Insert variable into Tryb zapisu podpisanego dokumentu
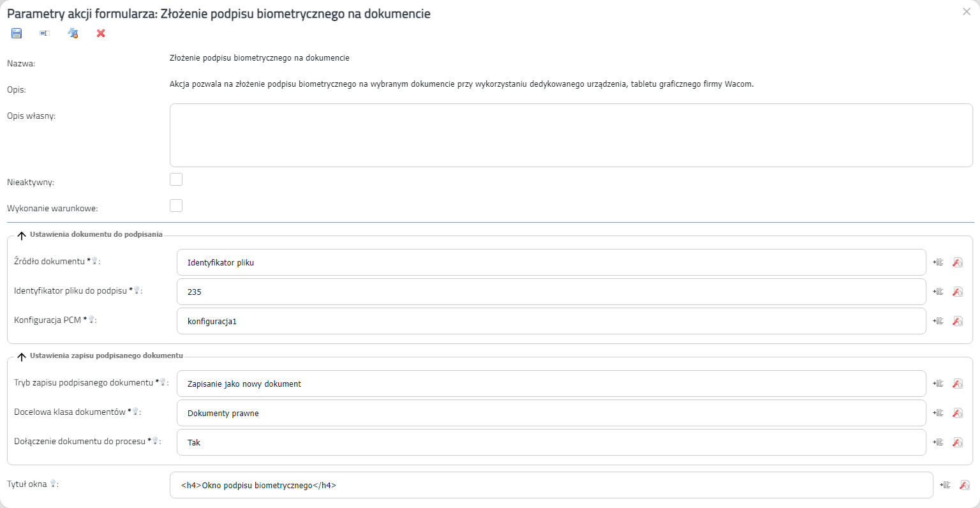The width and height of the screenshot is (980, 508). click(938, 384)
